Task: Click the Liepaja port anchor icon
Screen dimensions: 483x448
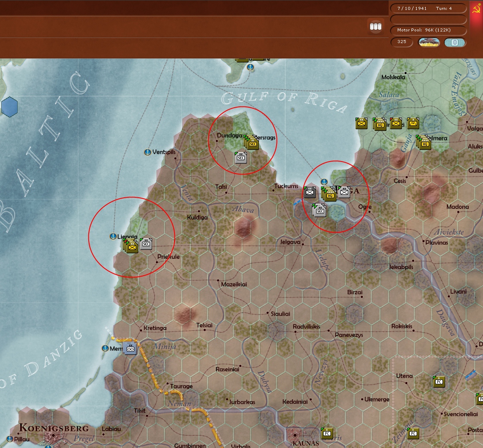Action: click(113, 236)
